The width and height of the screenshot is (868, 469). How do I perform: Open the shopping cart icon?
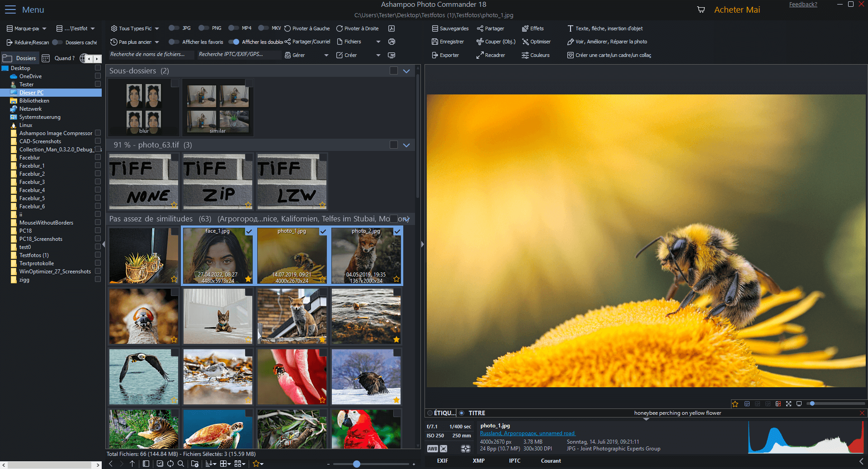[x=701, y=9]
